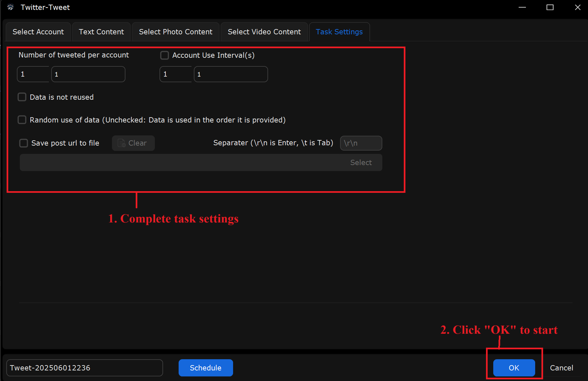Toggle Random use of data checkbox
The image size is (588, 381).
point(22,120)
